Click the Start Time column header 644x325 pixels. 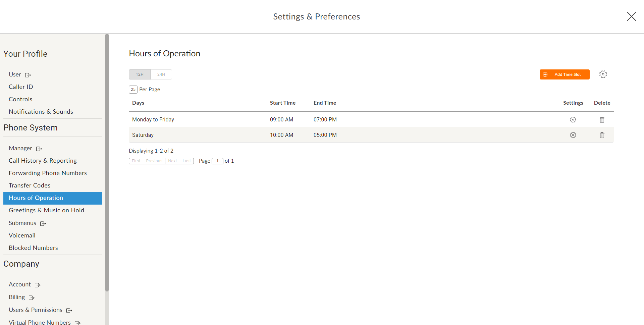tap(283, 103)
